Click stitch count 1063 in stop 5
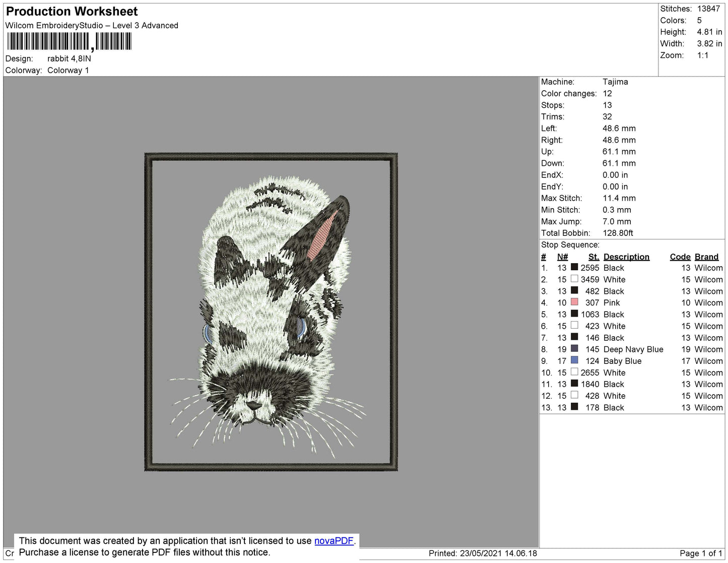 click(x=589, y=314)
